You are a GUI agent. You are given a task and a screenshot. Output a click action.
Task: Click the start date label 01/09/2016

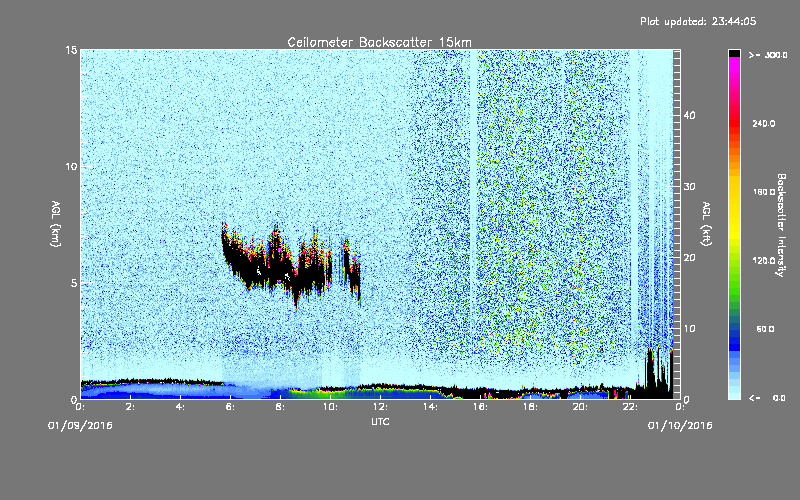(80, 426)
